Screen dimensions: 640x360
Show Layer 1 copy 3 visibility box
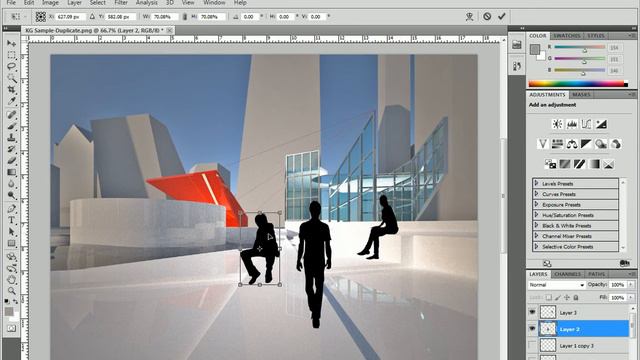point(532,345)
